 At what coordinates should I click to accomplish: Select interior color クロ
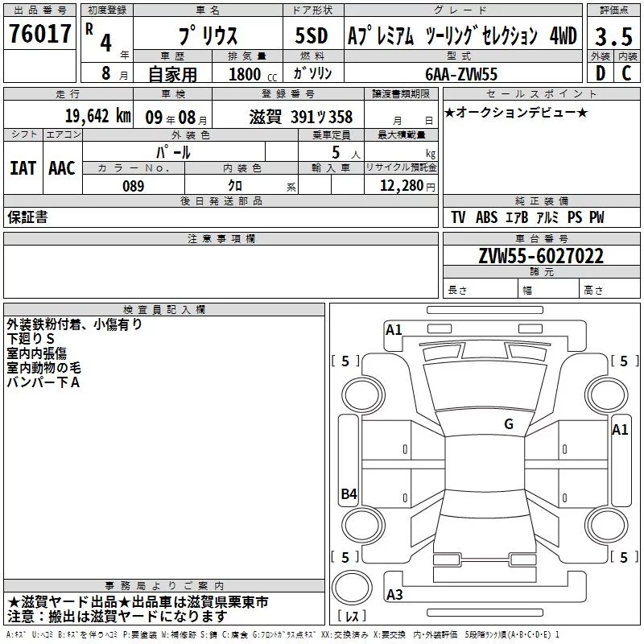click(x=235, y=186)
